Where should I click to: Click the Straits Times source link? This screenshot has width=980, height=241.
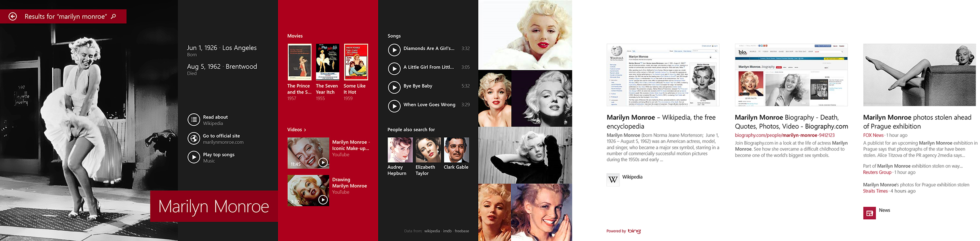875,191
